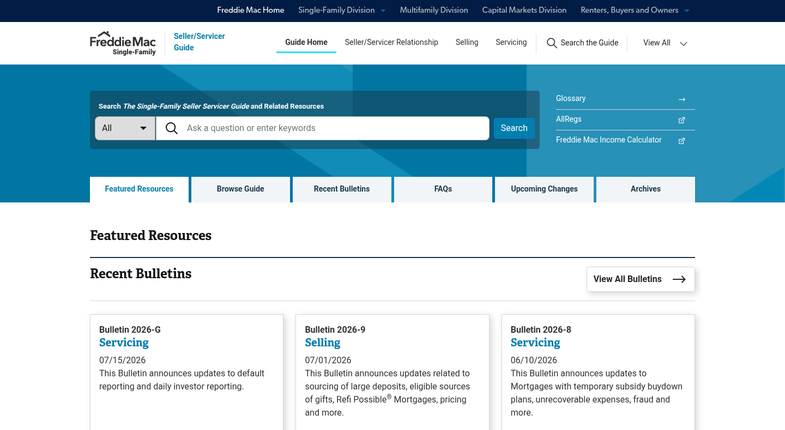Click the Bulletin 2026-8 label text

click(541, 330)
